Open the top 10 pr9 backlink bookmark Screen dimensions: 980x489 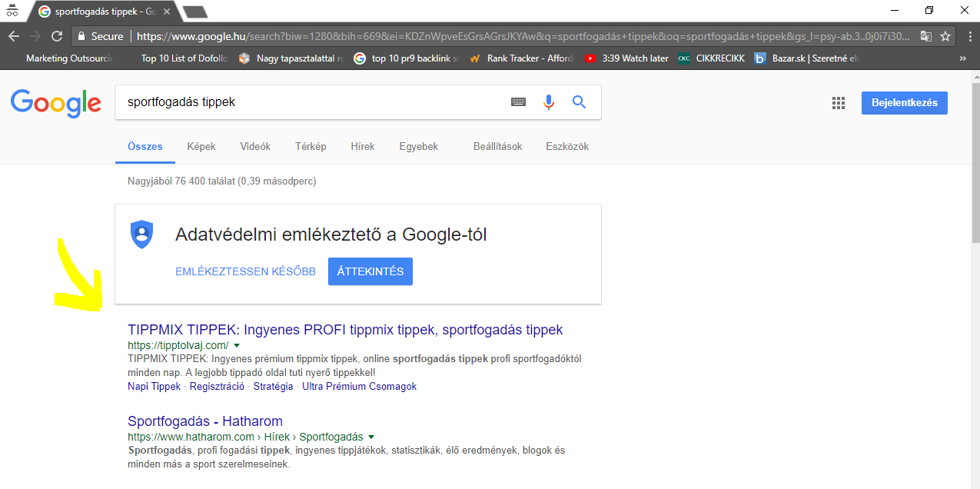click(x=407, y=58)
